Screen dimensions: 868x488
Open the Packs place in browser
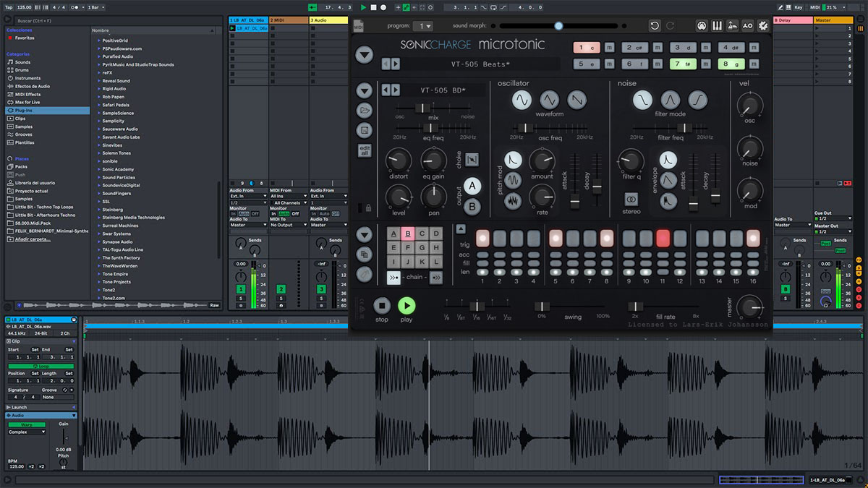21,166
